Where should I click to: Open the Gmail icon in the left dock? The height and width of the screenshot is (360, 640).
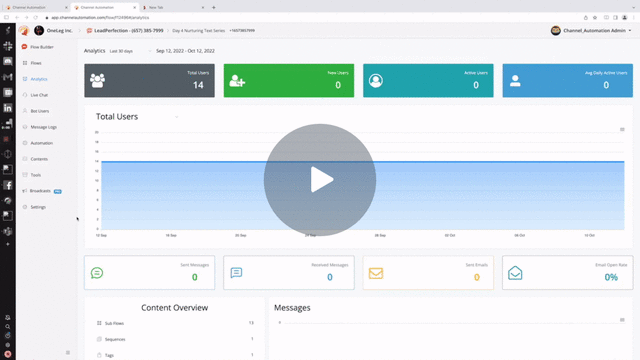(x=8, y=77)
